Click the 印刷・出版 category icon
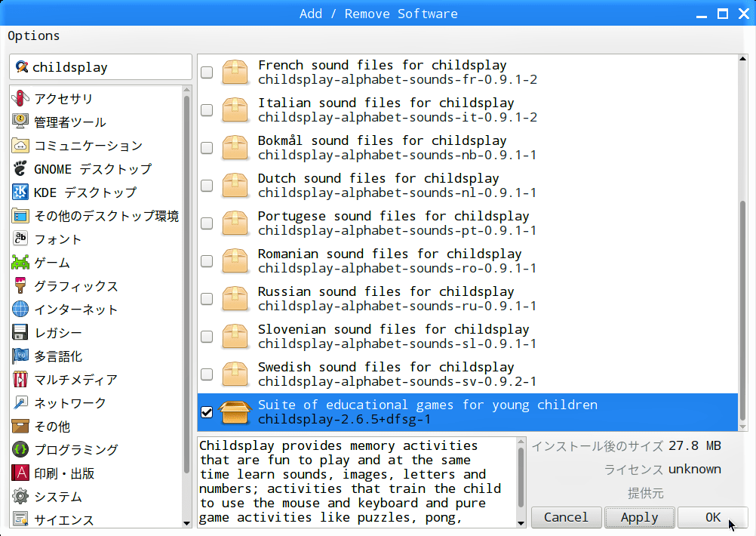This screenshot has width=756, height=536. [20, 473]
